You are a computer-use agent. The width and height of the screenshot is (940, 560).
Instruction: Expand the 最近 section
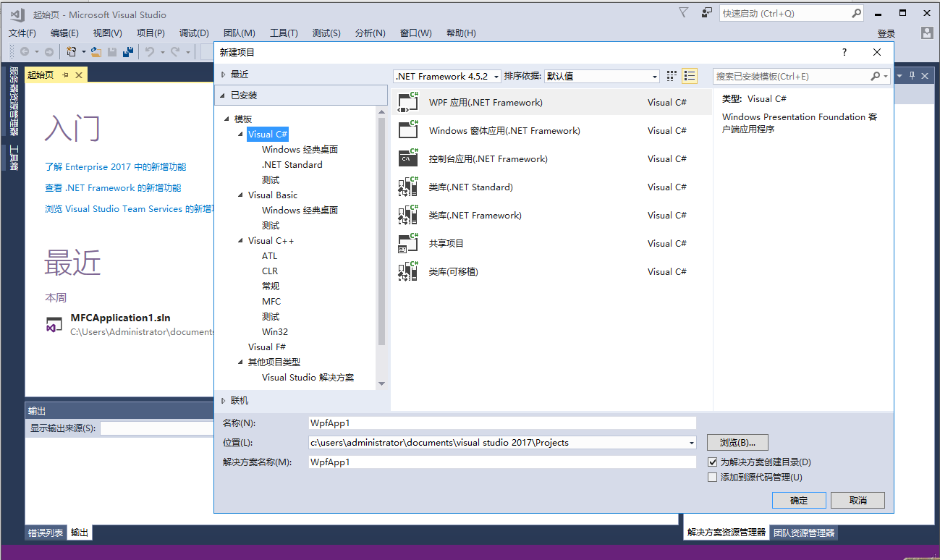[x=224, y=75]
